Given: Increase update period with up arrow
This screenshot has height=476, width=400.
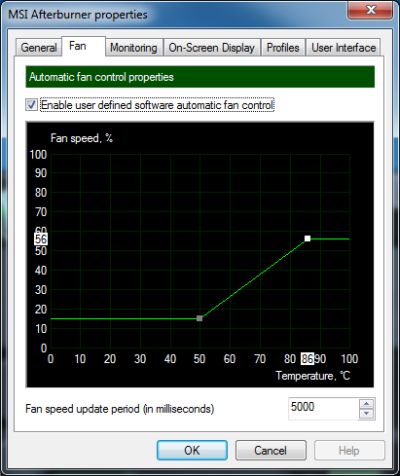Looking at the screenshot, I should (367, 404).
